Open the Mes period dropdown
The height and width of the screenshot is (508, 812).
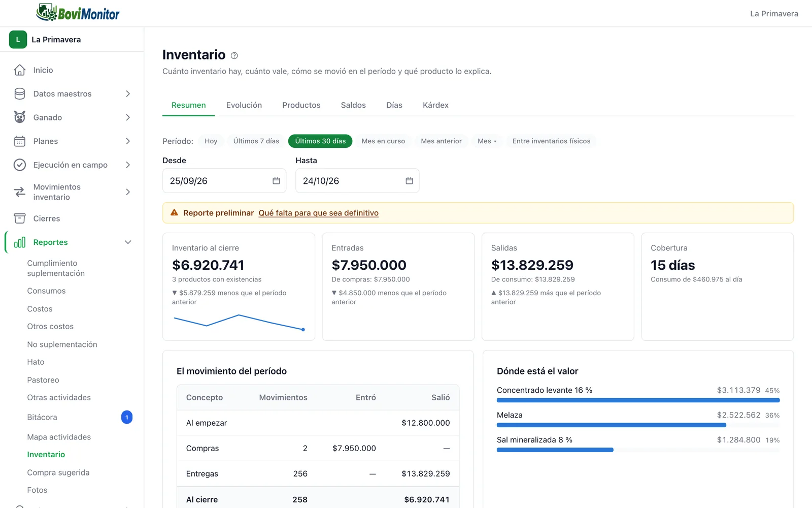pos(487,141)
